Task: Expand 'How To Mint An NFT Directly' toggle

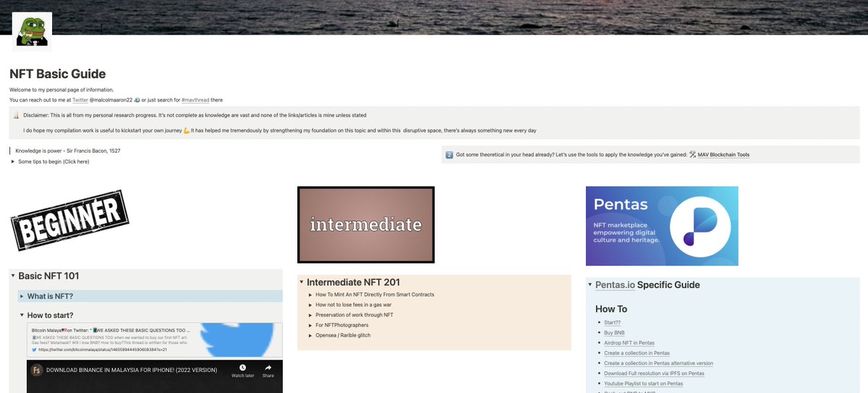Action: tap(310, 295)
